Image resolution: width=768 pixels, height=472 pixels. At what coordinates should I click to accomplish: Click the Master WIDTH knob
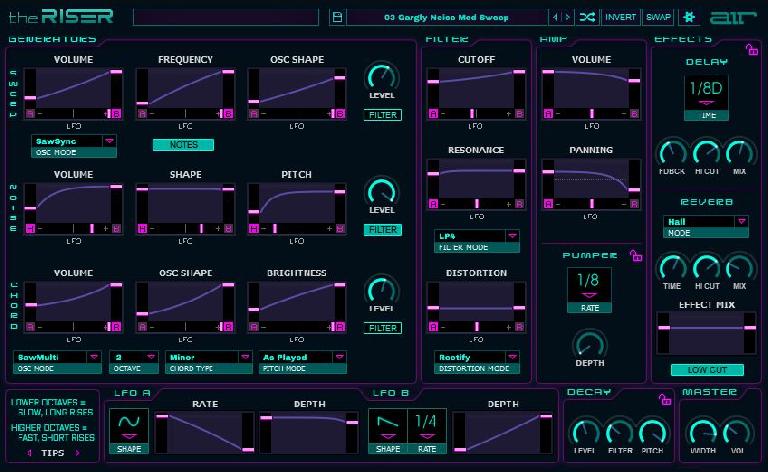pos(703,431)
